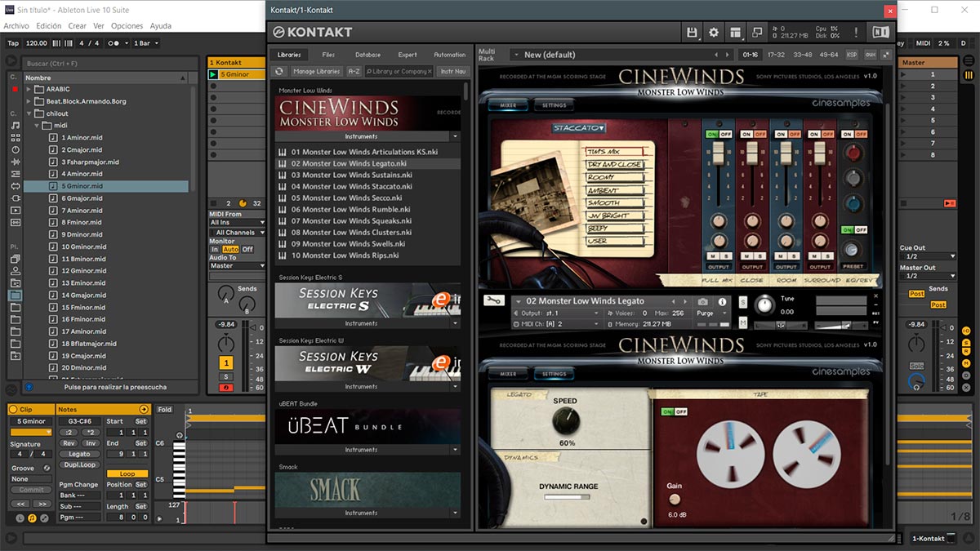This screenshot has width=980, height=551.
Task: Click the Ableton browser Sounds category icon
Action: point(16,126)
